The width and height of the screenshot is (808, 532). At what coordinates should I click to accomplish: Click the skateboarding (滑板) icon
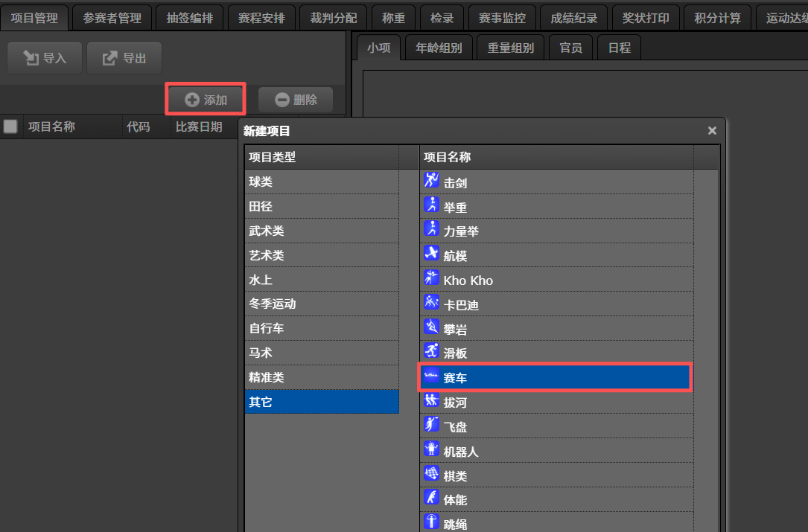click(x=431, y=350)
